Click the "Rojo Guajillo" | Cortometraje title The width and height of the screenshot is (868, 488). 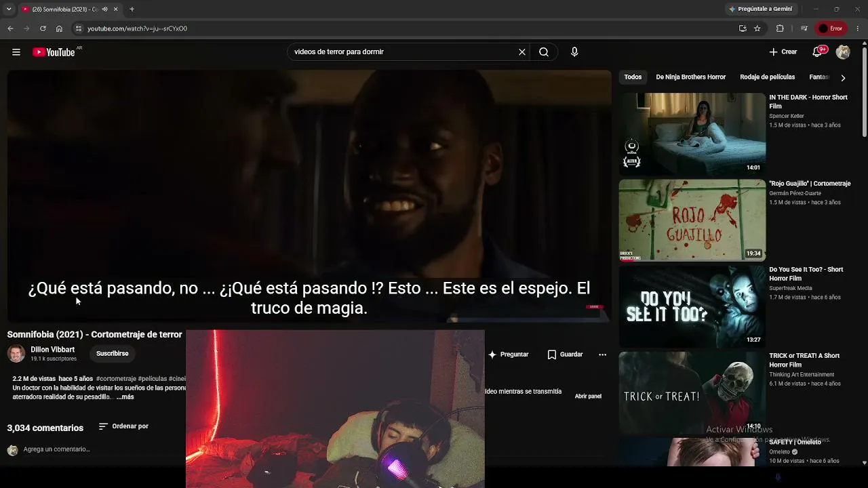[x=810, y=184]
